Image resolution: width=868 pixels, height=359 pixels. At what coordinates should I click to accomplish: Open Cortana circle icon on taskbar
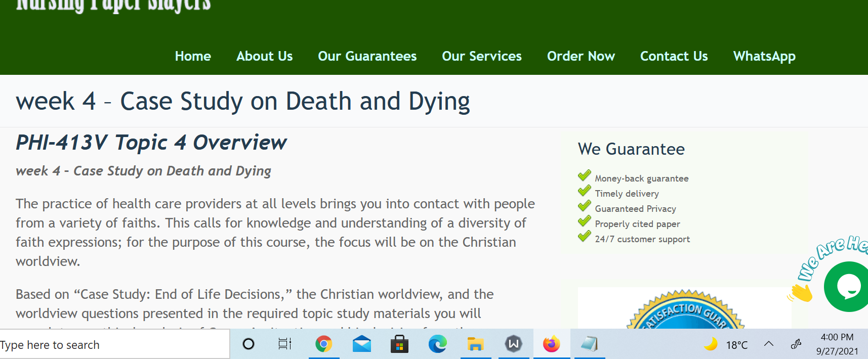249,344
